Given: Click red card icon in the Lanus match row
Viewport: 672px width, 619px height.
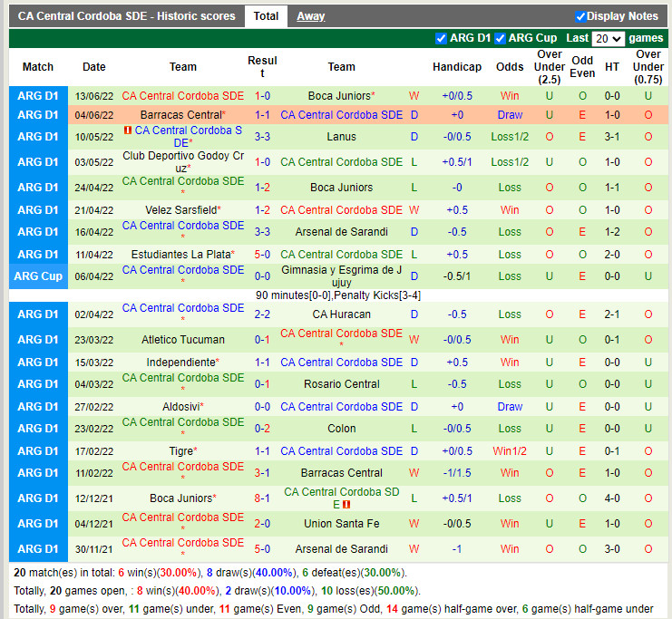Looking at the screenshot, I should click(128, 131).
